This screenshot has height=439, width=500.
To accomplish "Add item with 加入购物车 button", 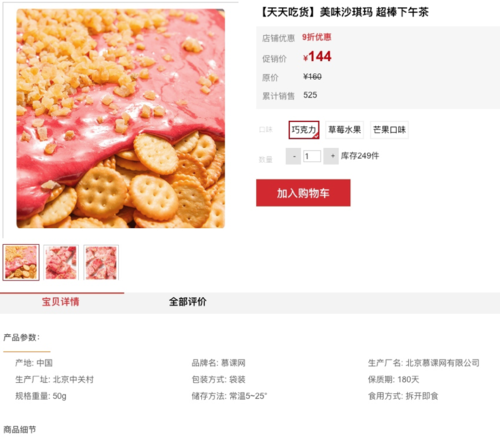I will coord(303,193).
